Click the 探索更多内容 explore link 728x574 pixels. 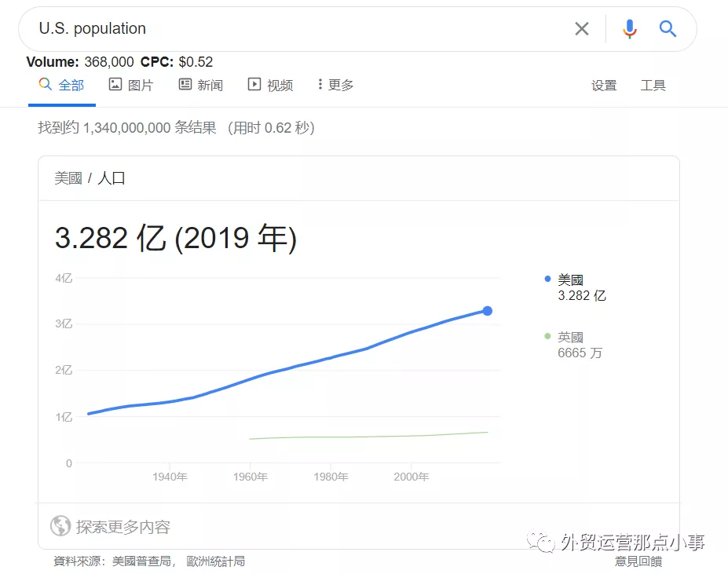coord(123,526)
